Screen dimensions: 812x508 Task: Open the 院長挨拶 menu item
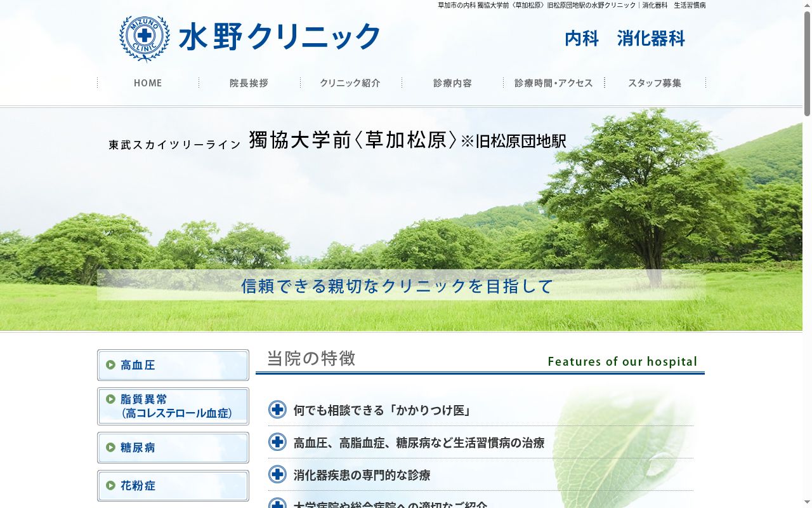click(249, 83)
